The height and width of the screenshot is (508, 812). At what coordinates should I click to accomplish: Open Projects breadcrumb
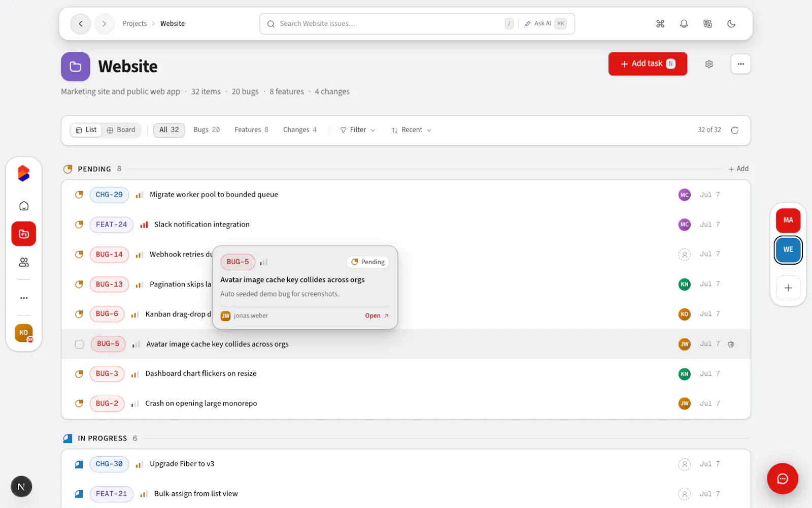[134, 24]
